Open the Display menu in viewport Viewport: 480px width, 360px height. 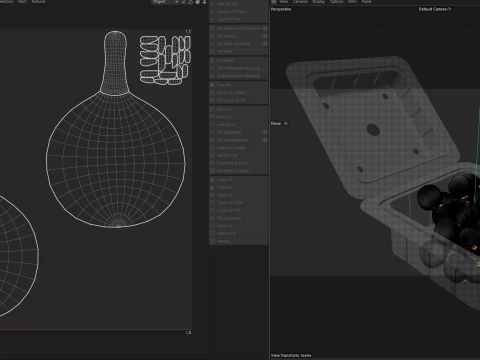[x=319, y=2]
